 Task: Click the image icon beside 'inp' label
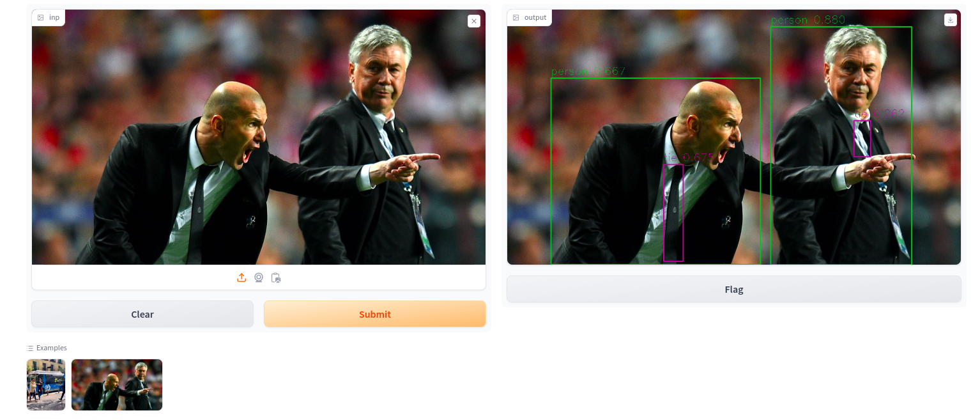[x=41, y=17]
